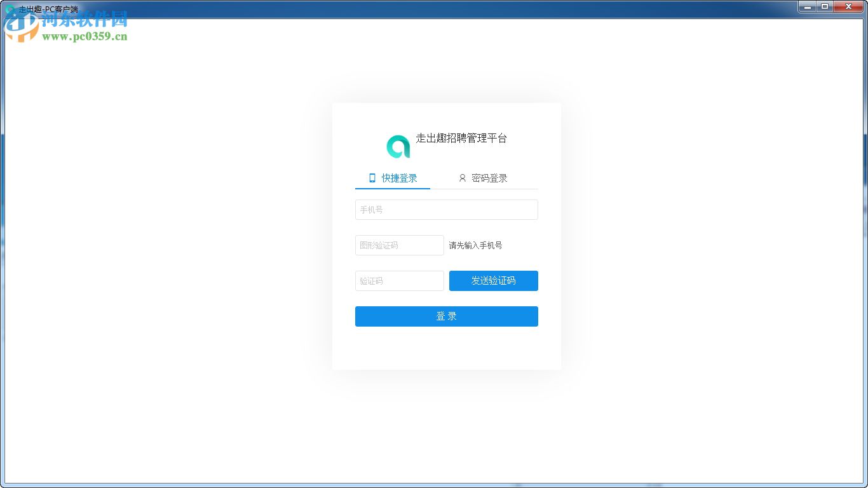Image resolution: width=868 pixels, height=488 pixels.
Task: Click the 发送验证码 button
Action: [494, 281]
